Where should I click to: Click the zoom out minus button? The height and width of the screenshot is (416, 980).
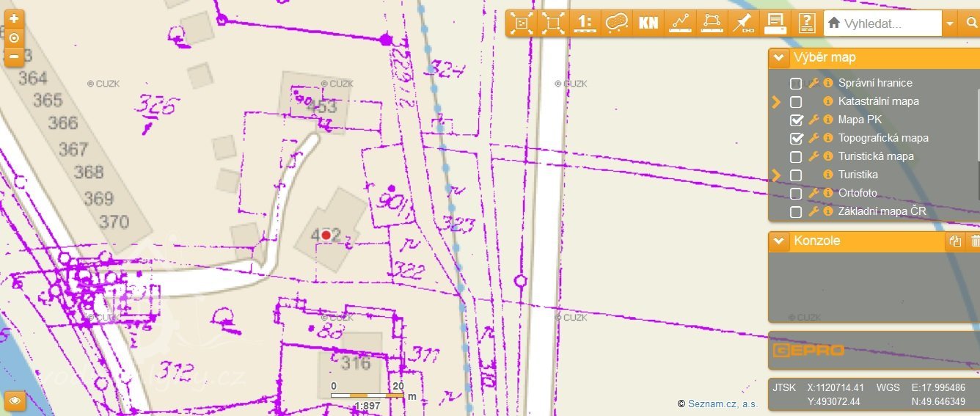click(x=14, y=56)
